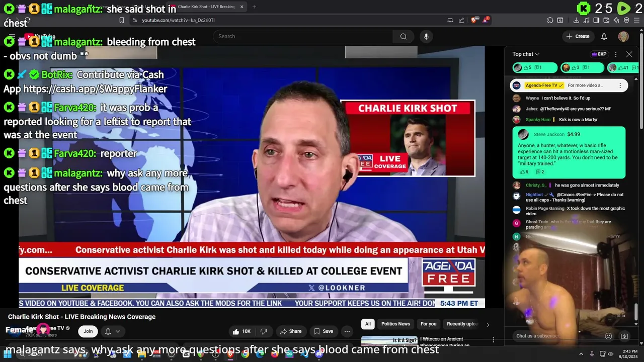Viewport: 644px width, 362px height.
Task: Open live chat three-dot options menu
Action: click(616, 54)
